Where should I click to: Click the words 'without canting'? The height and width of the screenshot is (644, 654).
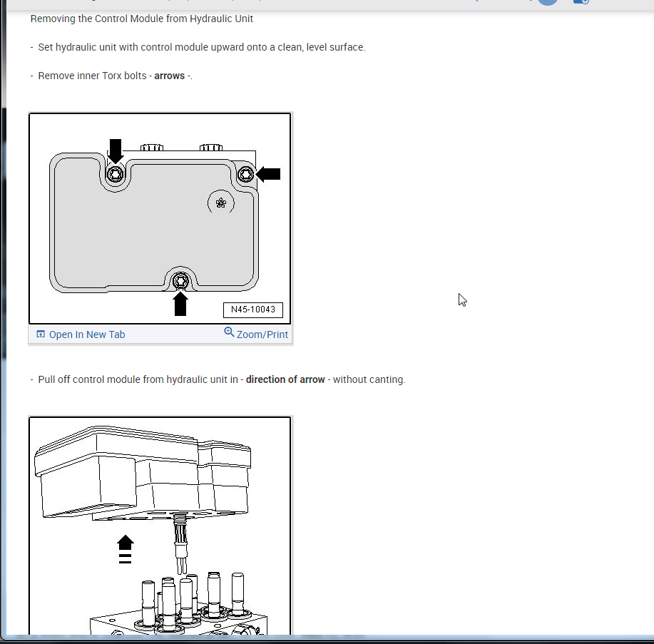click(x=368, y=379)
